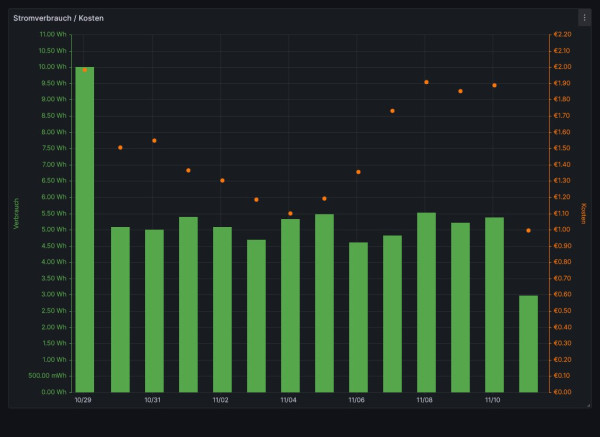Click the 10/29 x-axis date label

pyautogui.click(x=84, y=400)
